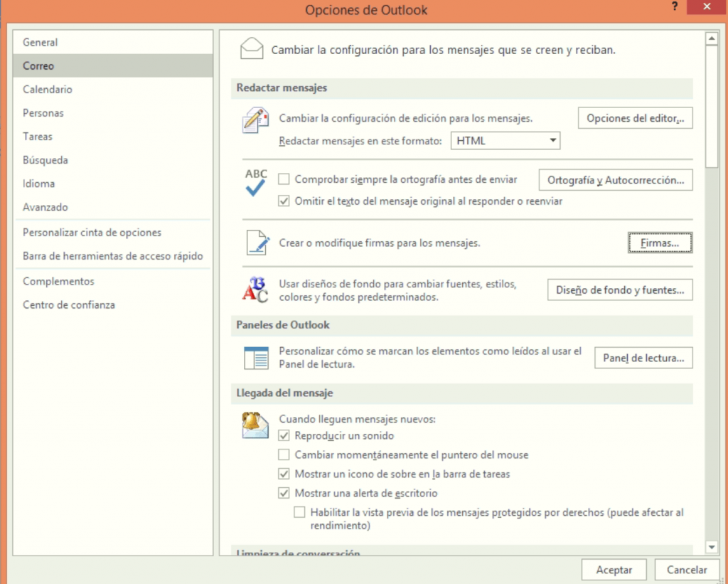Open the Búsqueda category

[113, 160]
